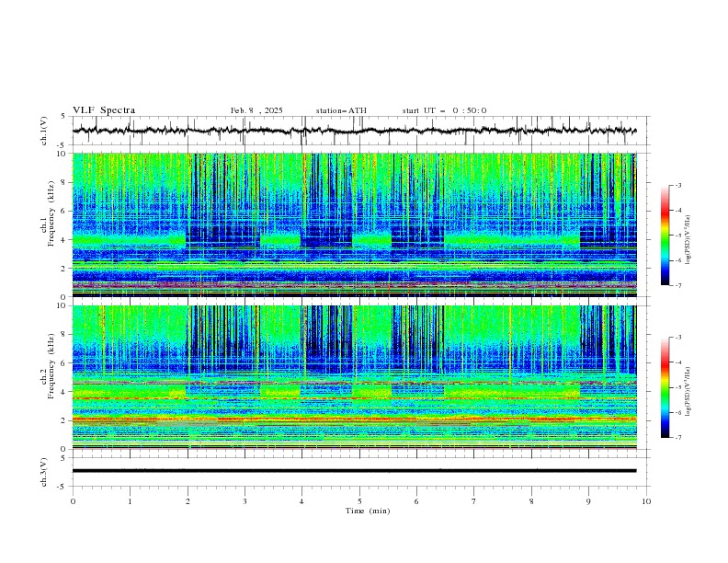
Task: Click the "Time (min)" axis label
Action: click(x=368, y=511)
